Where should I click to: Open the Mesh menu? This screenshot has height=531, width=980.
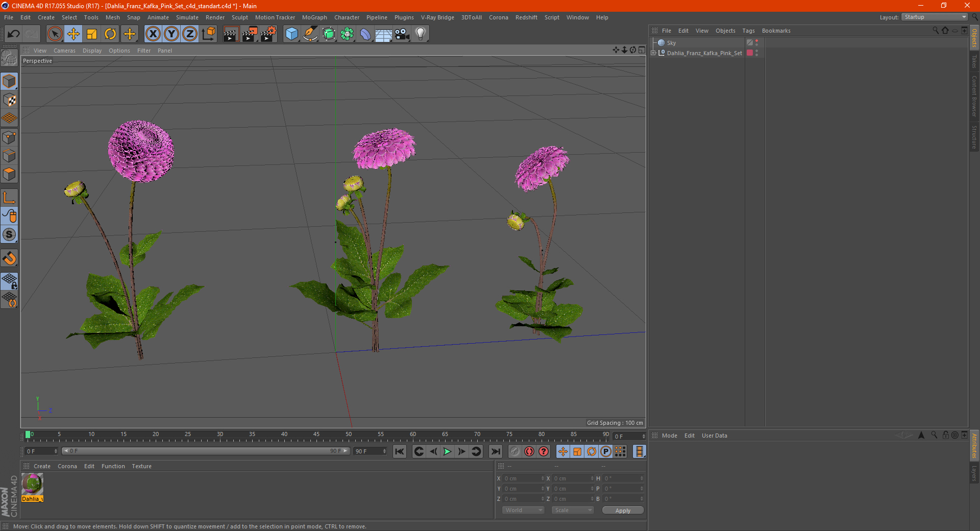coord(112,17)
